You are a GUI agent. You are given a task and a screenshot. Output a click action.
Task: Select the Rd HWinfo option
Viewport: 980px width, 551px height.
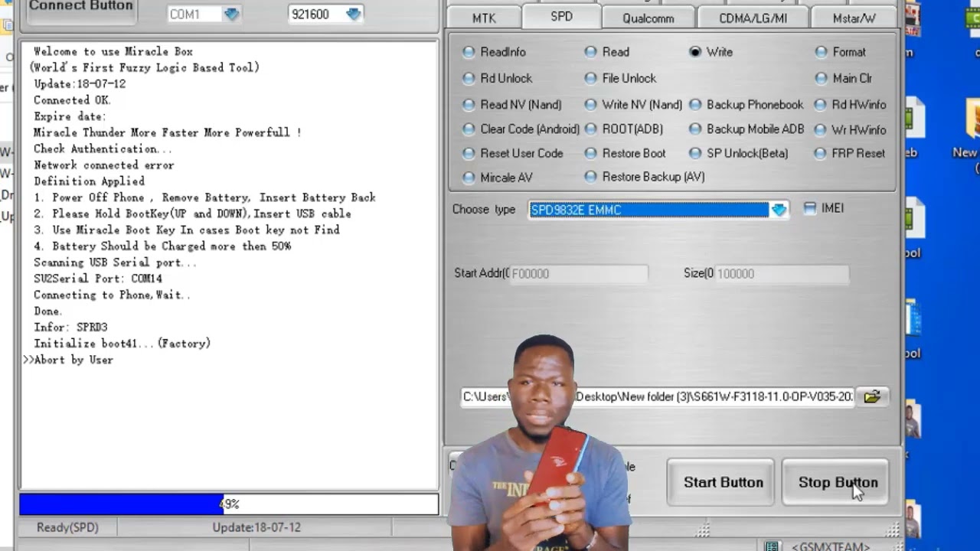coord(850,105)
